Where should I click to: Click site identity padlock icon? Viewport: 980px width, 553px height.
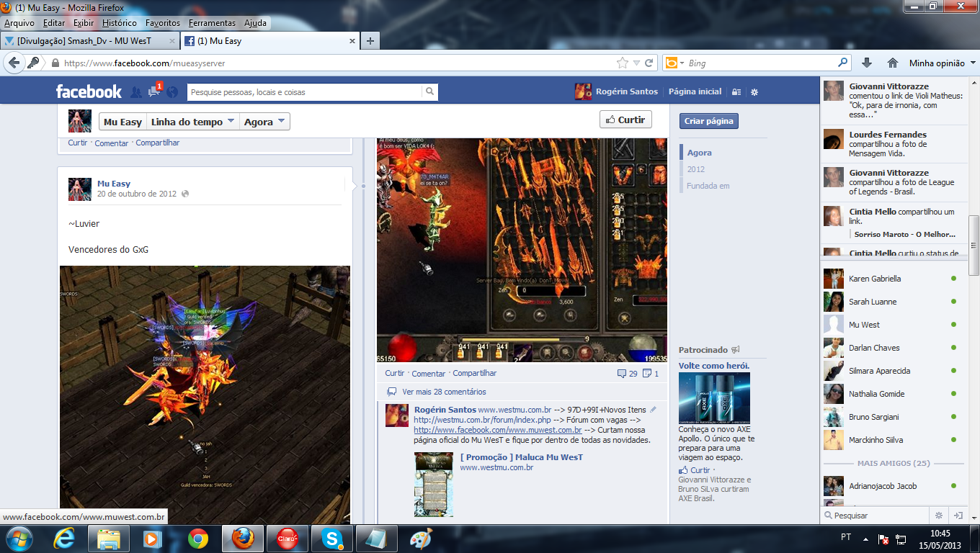point(55,63)
